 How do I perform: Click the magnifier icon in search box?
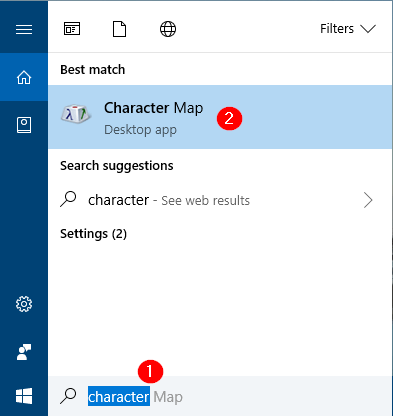coord(68,396)
